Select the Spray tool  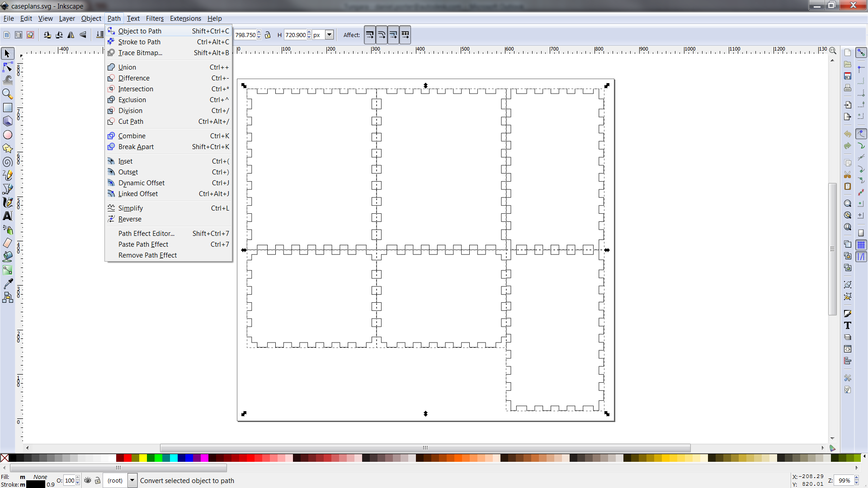(7, 230)
